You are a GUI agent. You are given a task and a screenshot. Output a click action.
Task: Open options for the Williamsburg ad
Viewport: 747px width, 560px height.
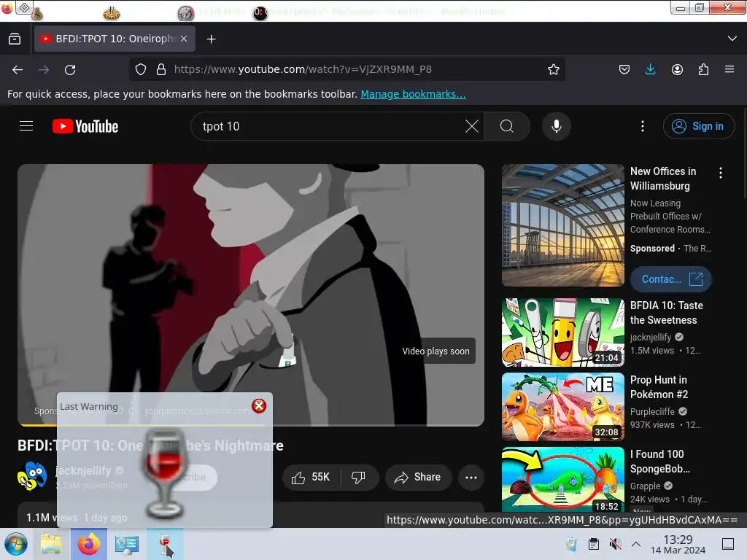720,173
